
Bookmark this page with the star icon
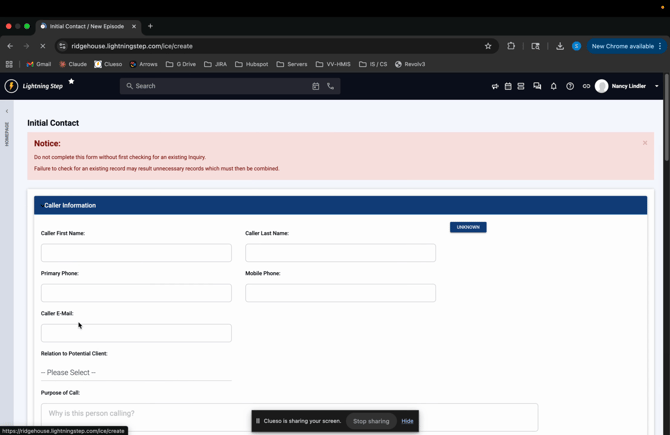click(488, 46)
